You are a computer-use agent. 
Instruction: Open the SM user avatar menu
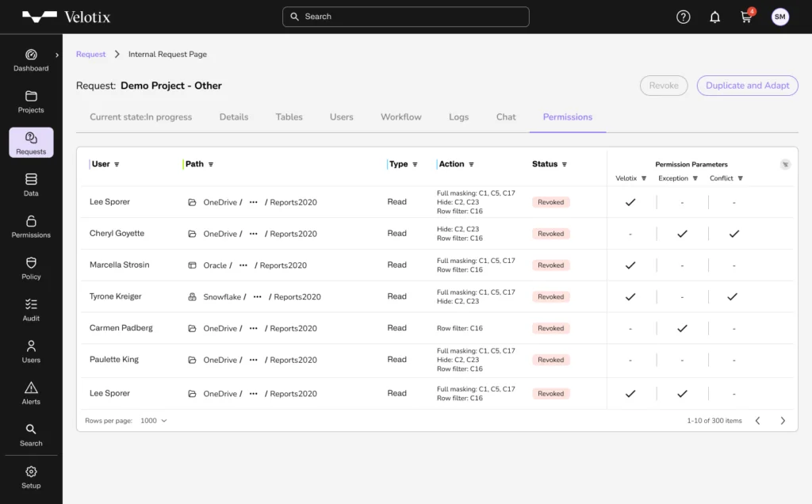(x=780, y=17)
